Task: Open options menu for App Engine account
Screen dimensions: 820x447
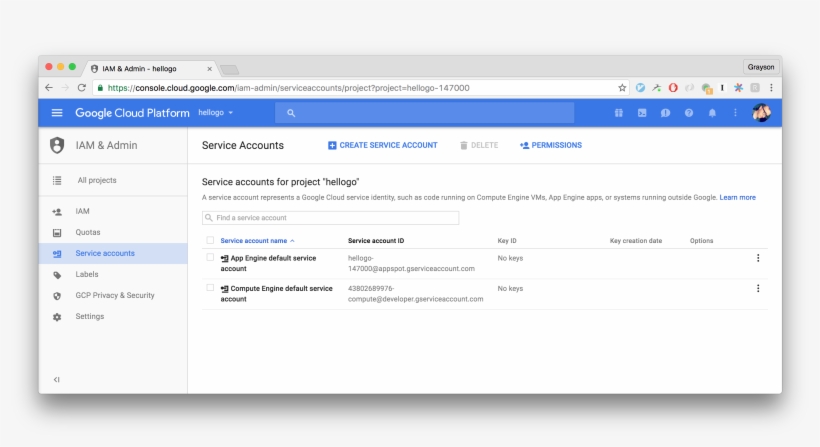Action: click(757, 258)
